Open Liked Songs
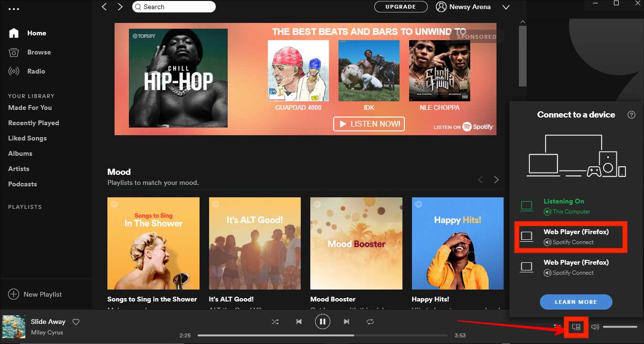The image size is (644, 344). click(27, 138)
